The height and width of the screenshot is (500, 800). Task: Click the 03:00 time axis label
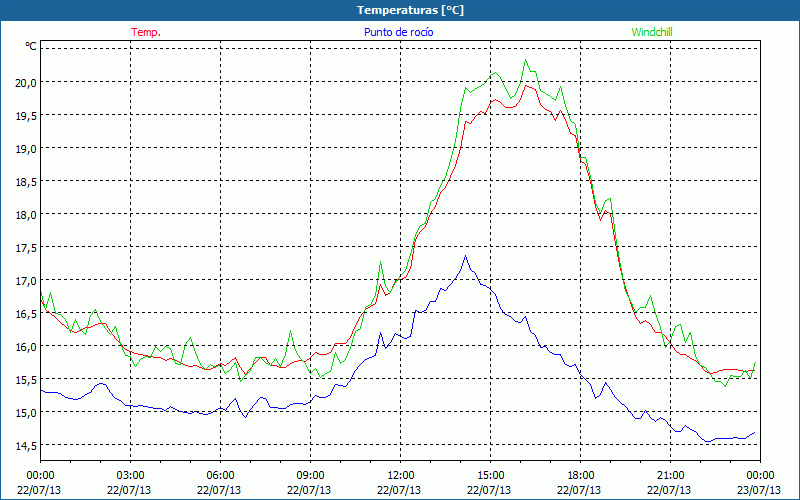(130, 476)
